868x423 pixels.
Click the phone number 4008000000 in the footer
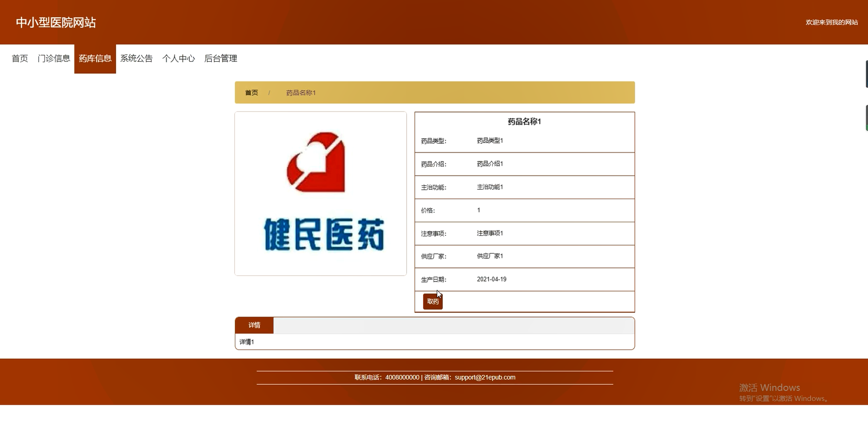402,377
